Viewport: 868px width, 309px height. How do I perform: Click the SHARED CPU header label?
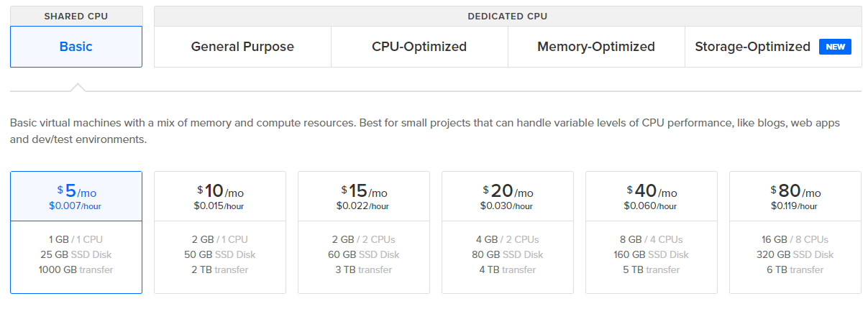(76, 16)
